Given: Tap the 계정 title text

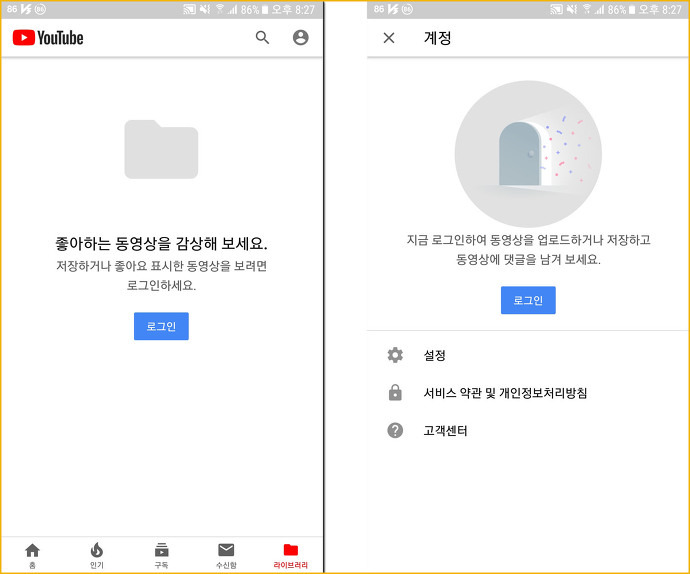Looking at the screenshot, I should (x=437, y=38).
